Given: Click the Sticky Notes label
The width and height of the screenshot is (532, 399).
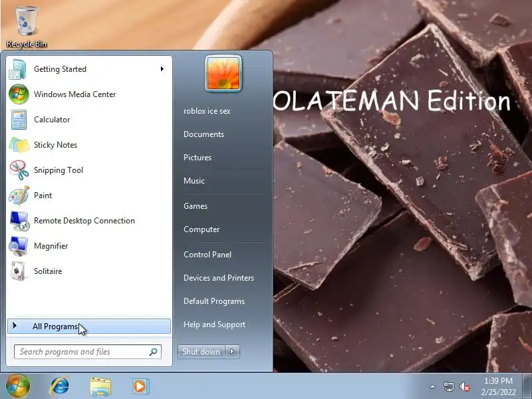Looking at the screenshot, I should 55,145.
